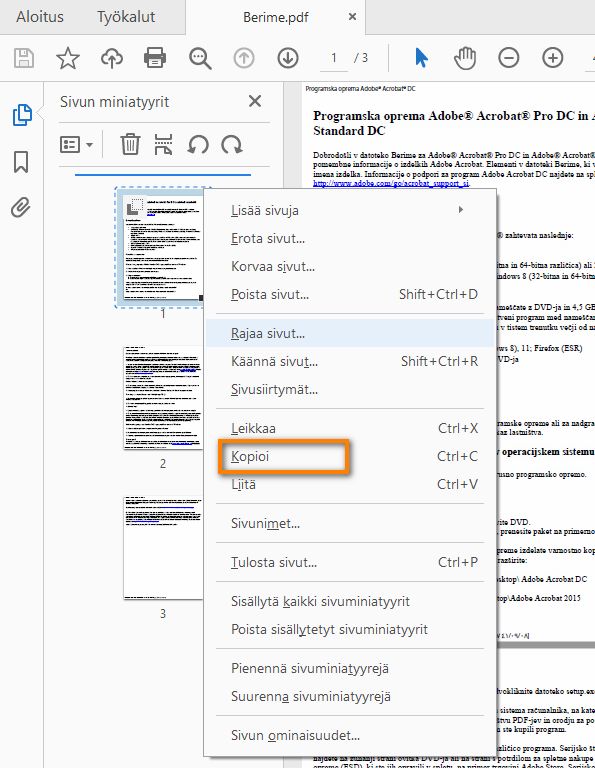Open page thumbnails sidebar icon
This screenshot has width=595, height=768.
click(22, 115)
